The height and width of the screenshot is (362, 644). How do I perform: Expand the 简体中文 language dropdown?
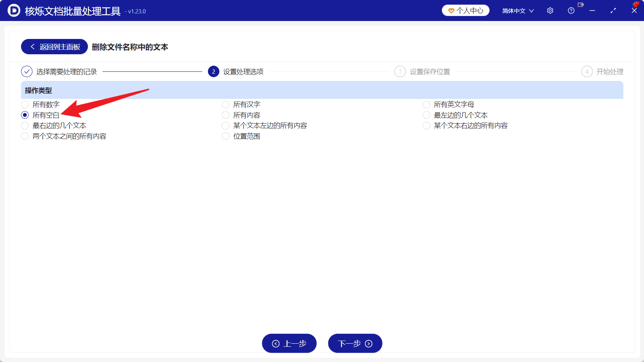point(518,11)
